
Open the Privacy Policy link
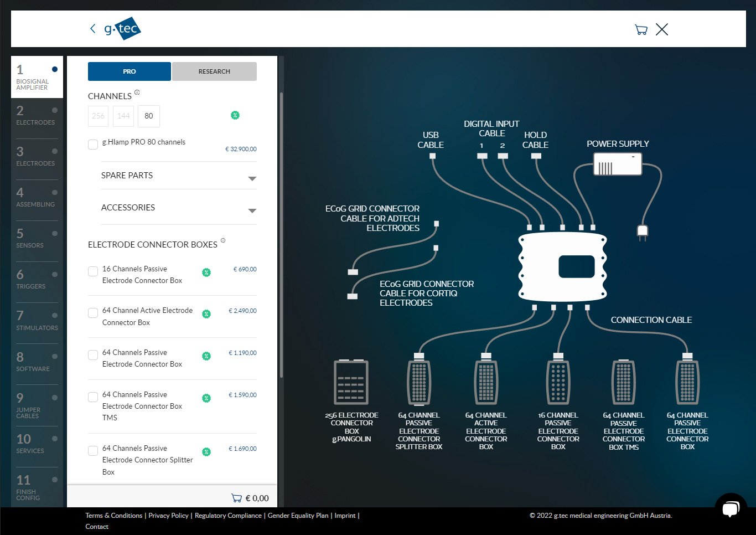(x=168, y=516)
